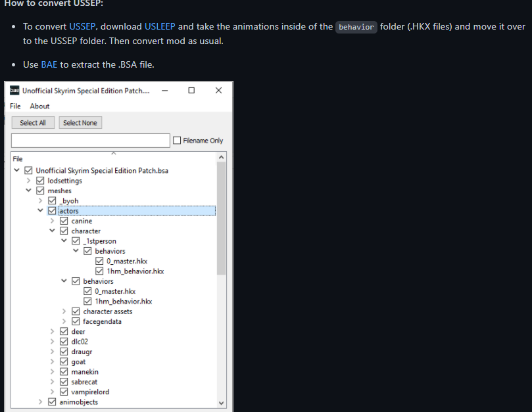This screenshot has width=532, height=412.
Task: Expand the deer folder
Action: (x=52, y=331)
